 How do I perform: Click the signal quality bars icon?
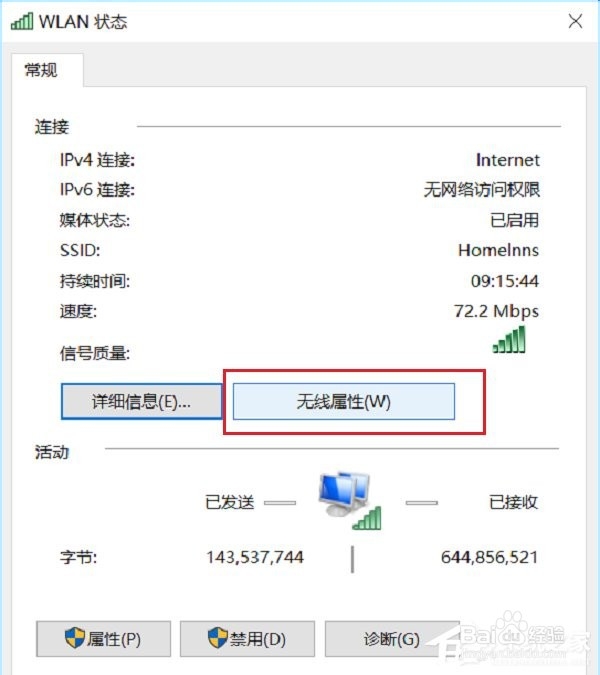(x=509, y=339)
